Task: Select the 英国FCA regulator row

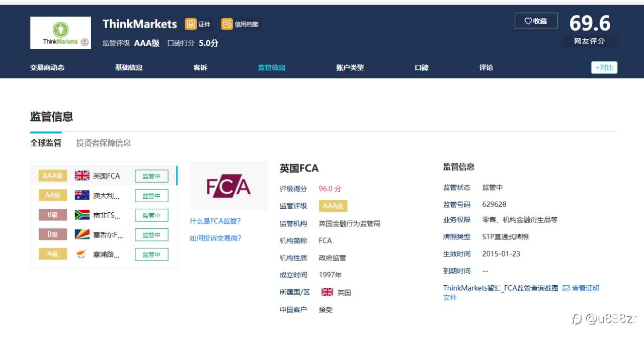Action: [x=104, y=176]
